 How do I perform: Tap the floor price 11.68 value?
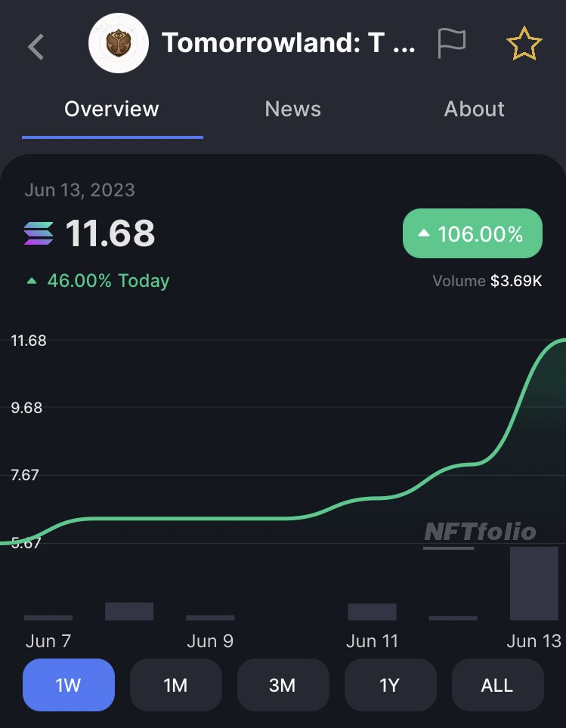point(110,233)
